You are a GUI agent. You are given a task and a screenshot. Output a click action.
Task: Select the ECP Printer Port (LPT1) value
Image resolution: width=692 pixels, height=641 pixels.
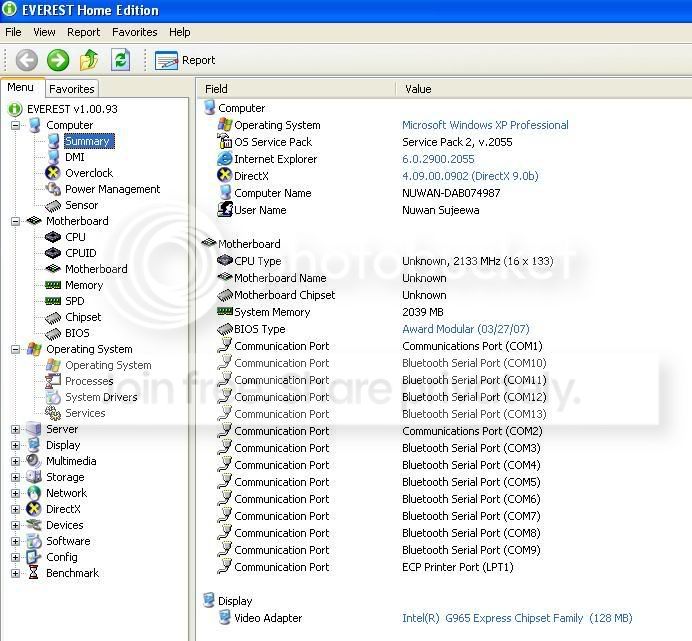(458, 567)
